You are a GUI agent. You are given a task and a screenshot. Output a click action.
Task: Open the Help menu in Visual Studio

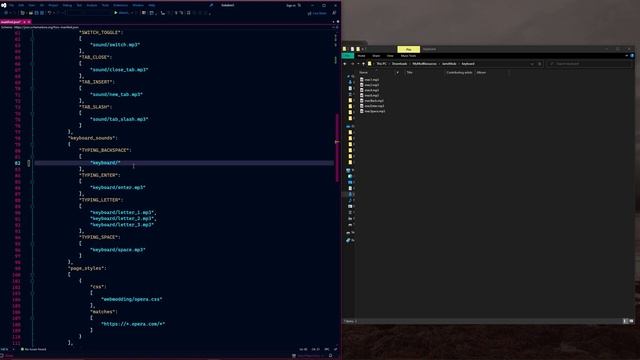coord(151,5)
